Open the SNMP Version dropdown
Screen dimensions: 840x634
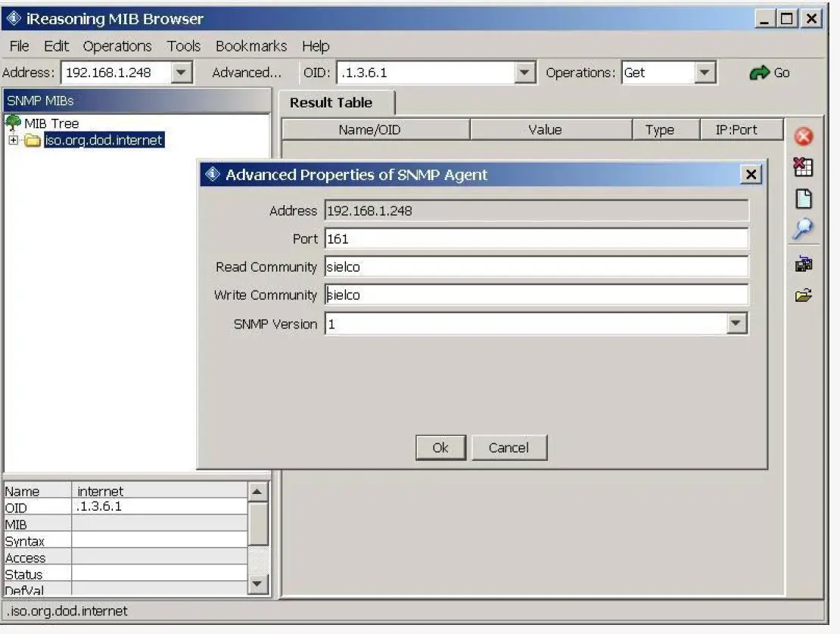736,323
